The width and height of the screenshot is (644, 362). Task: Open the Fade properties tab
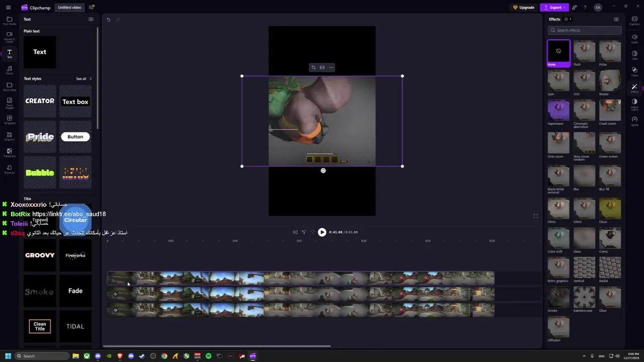634,55
